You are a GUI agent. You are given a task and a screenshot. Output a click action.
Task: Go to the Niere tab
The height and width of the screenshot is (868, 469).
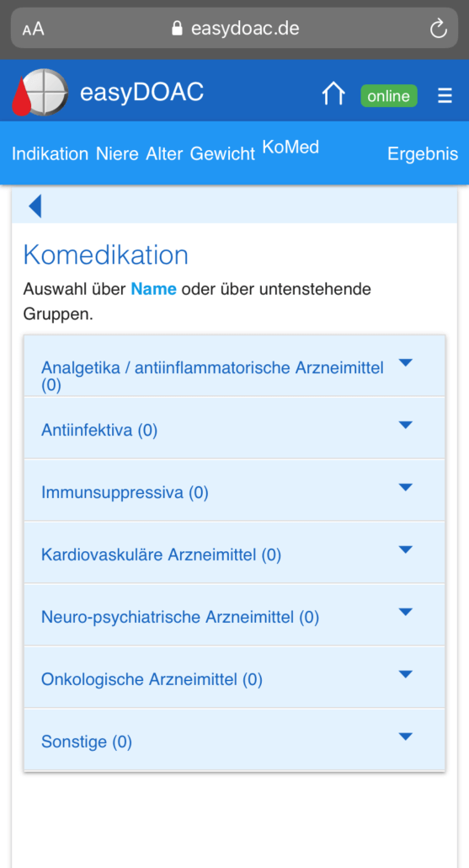click(117, 153)
